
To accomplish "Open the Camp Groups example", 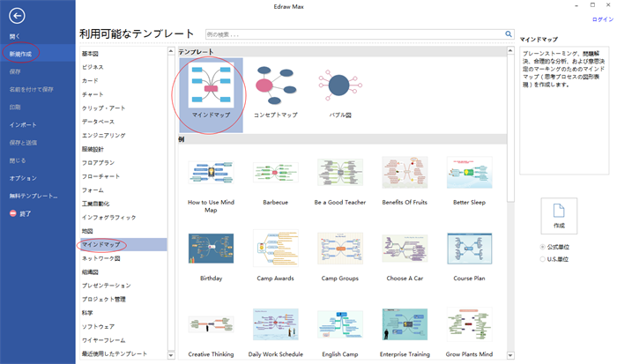I will click(x=340, y=249).
